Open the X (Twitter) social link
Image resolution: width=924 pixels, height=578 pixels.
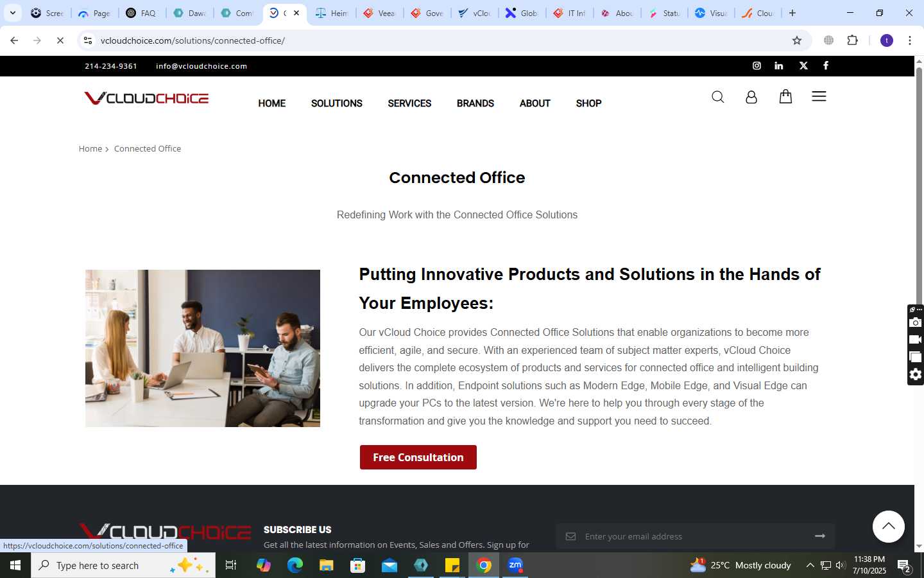pos(803,66)
